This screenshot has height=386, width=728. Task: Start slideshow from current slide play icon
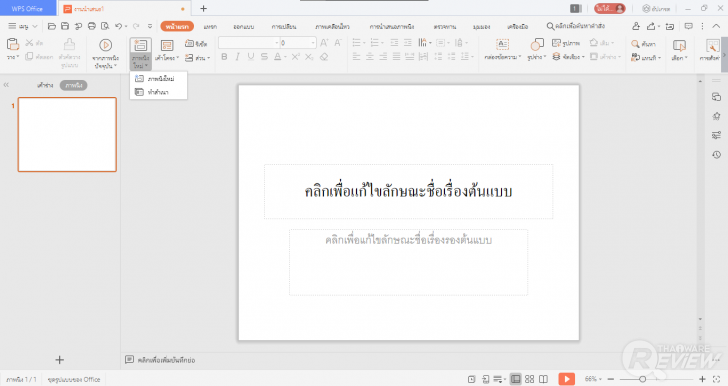[105, 45]
